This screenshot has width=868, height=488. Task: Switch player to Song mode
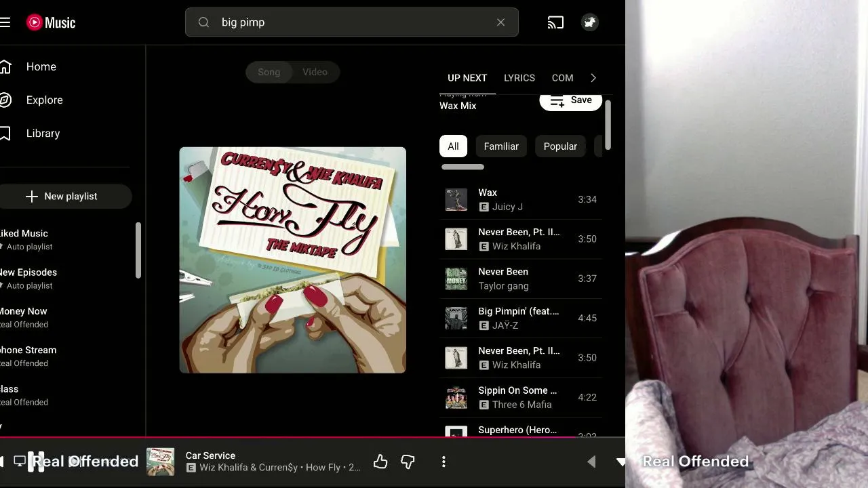[x=269, y=72]
